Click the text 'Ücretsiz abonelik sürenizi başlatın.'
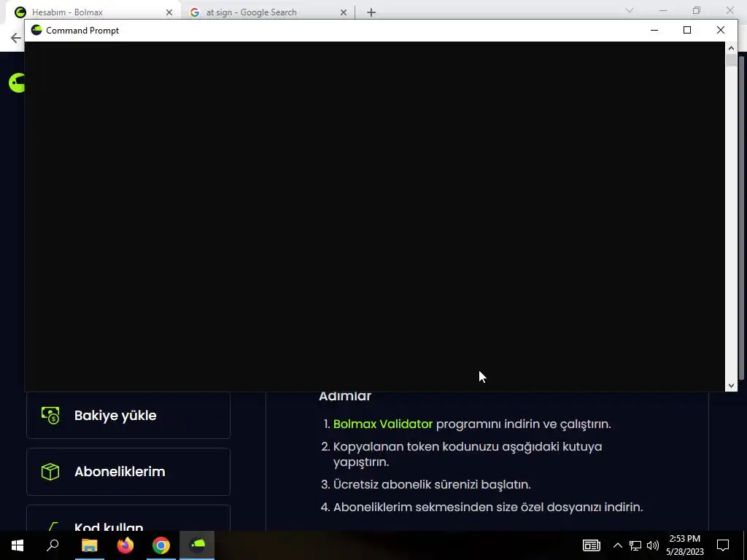The image size is (747, 560). tap(432, 484)
